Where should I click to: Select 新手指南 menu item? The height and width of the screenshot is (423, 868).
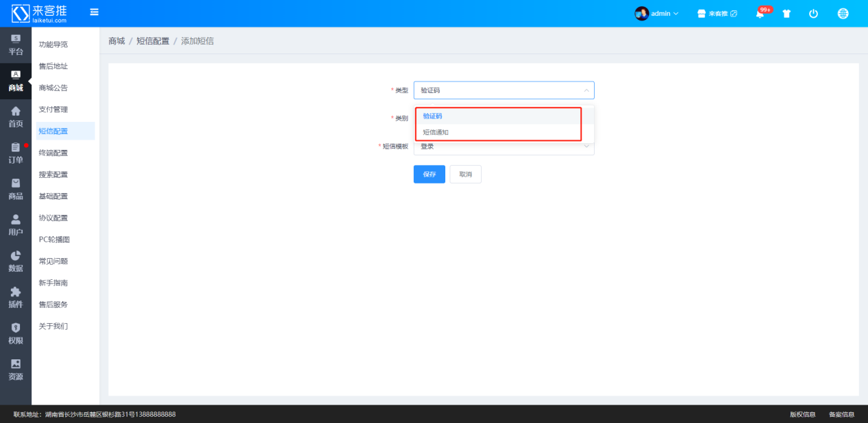click(53, 283)
